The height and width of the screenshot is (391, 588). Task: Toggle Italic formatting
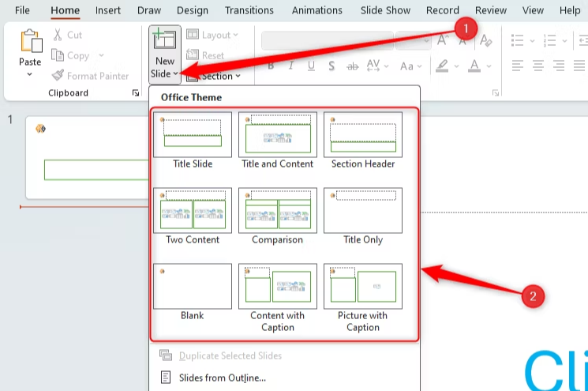click(290, 66)
